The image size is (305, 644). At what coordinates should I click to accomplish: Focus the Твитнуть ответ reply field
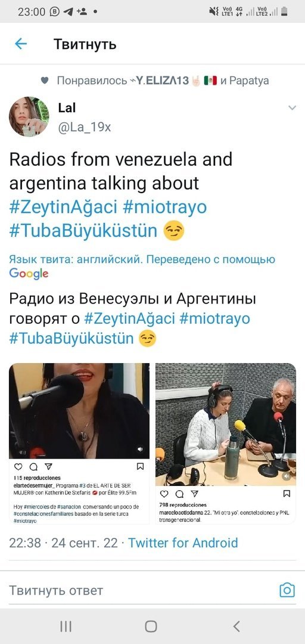[x=139, y=590]
